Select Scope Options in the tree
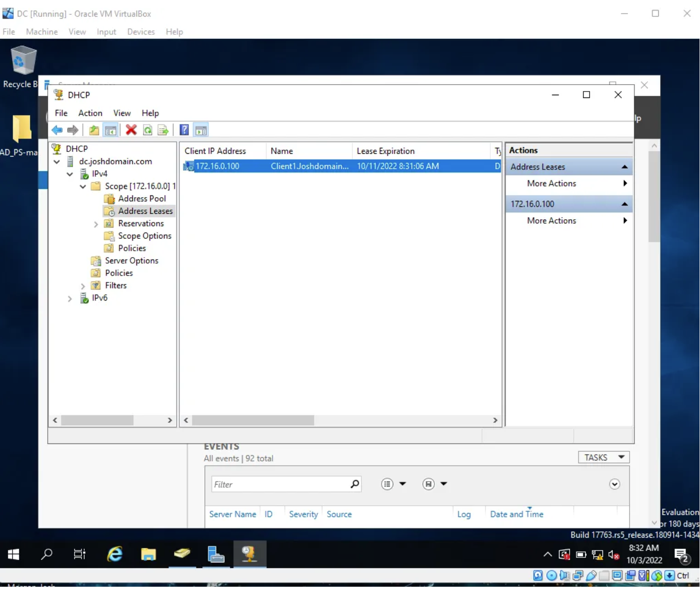The width and height of the screenshot is (700, 589). 145,236
